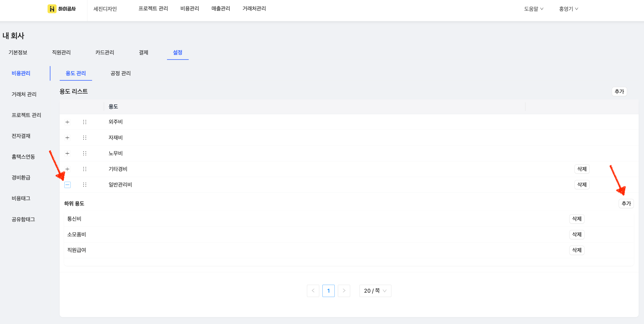Click the 하이공사 logo icon
The width and height of the screenshot is (644, 324).
coord(52,9)
